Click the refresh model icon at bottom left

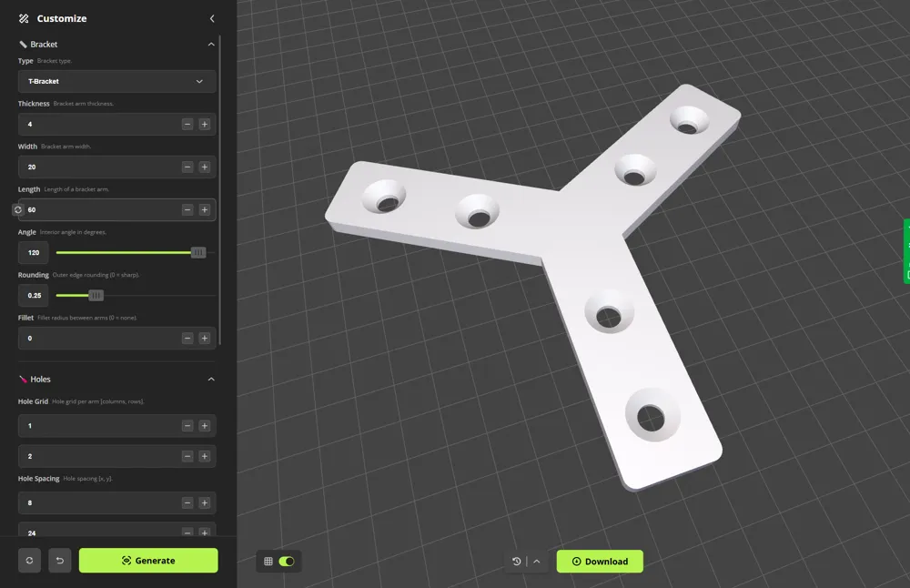pyautogui.click(x=29, y=561)
